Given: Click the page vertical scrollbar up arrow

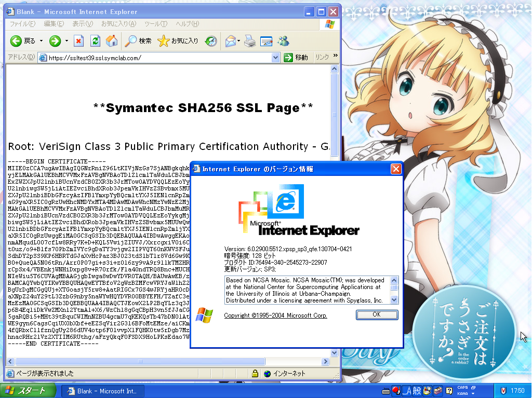Looking at the screenshot, I should click(334, 69).
